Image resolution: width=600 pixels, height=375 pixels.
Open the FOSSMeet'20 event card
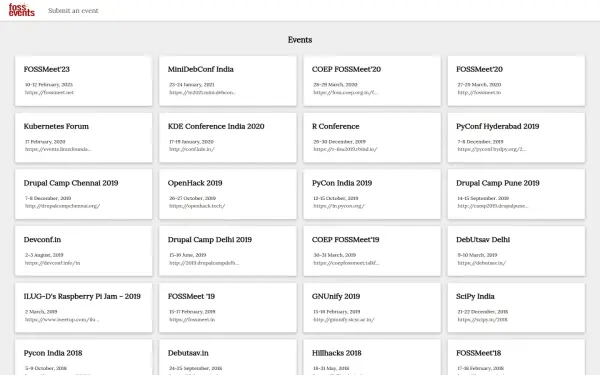tap(516, 81)
